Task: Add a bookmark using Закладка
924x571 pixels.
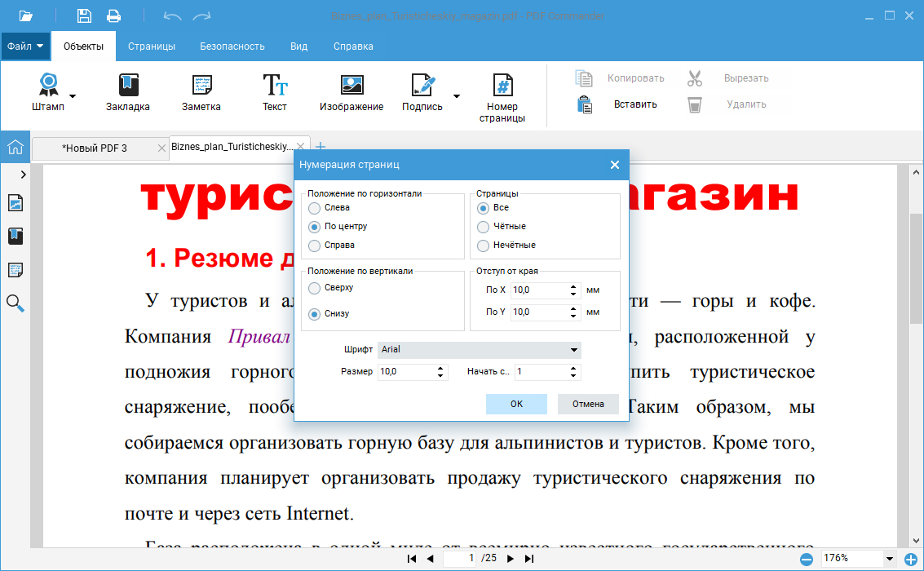Action: coord(128,92)
